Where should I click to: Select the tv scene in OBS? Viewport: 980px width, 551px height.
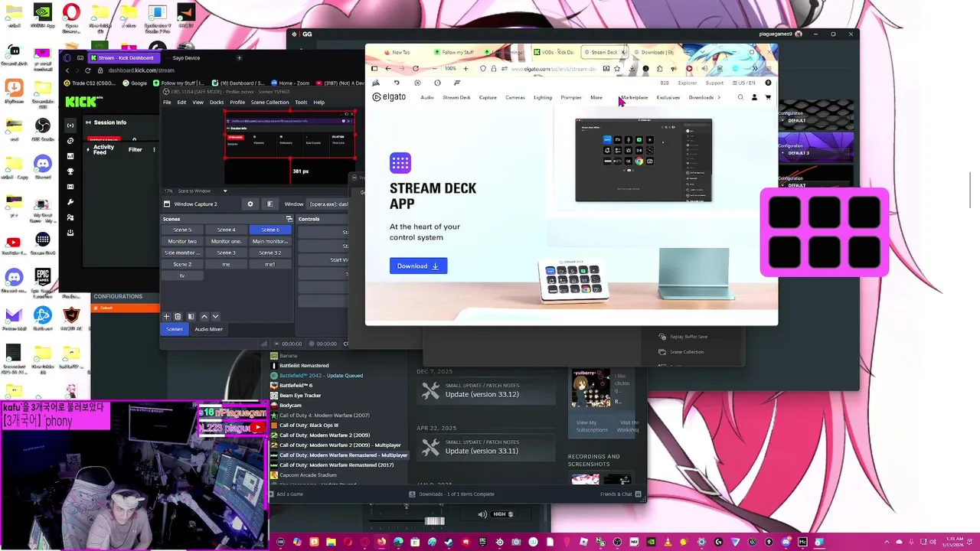182,275
